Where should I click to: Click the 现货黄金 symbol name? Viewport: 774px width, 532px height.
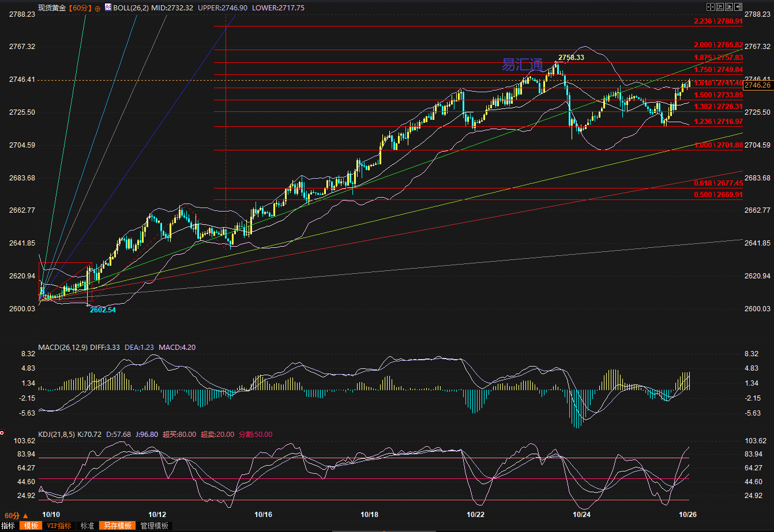click(x=52, y=8)
